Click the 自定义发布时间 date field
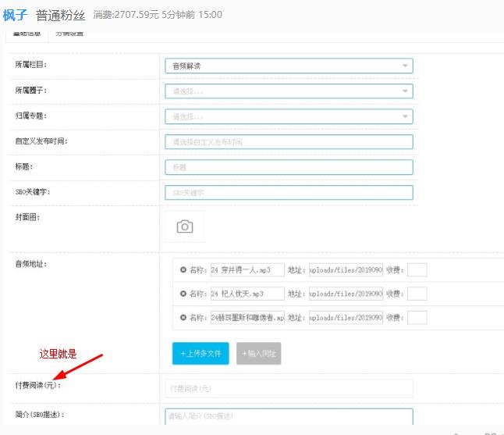The height and width of the screenshot is (435, 504). point(288,142)
